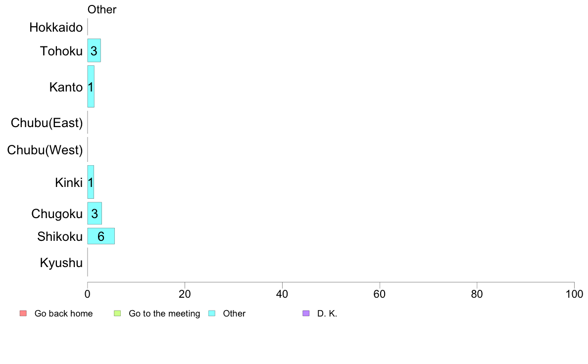Select the Tohoku bar with value 3
588x364 pixels.
94,50
